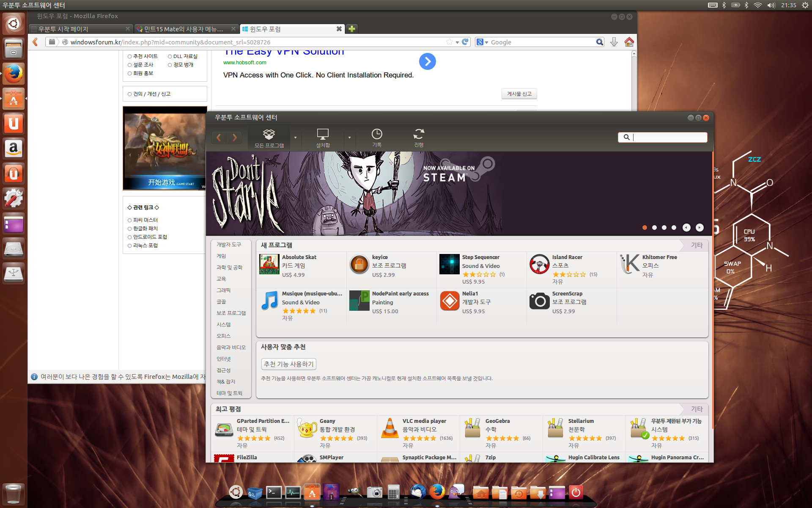Viewport: 812px width, 508px height.
Task: Open Installed (설치함) programs view
Action: pos(323,138)
